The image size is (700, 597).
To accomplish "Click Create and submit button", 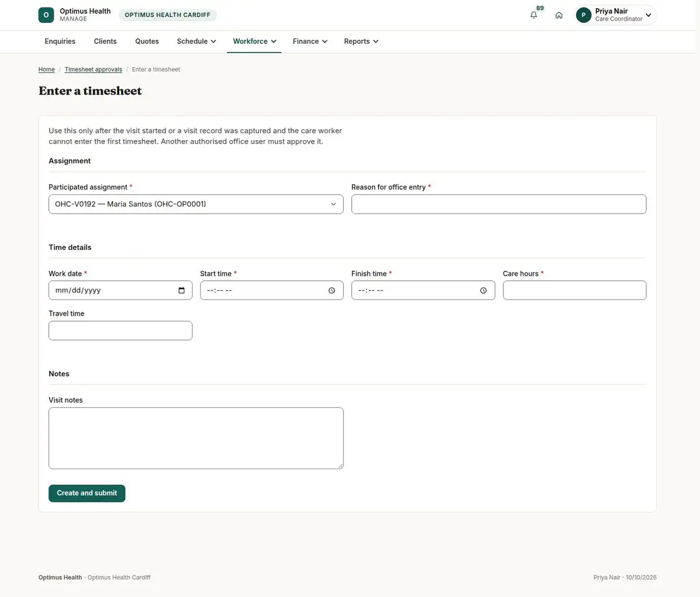I will (x=87, y=493).
